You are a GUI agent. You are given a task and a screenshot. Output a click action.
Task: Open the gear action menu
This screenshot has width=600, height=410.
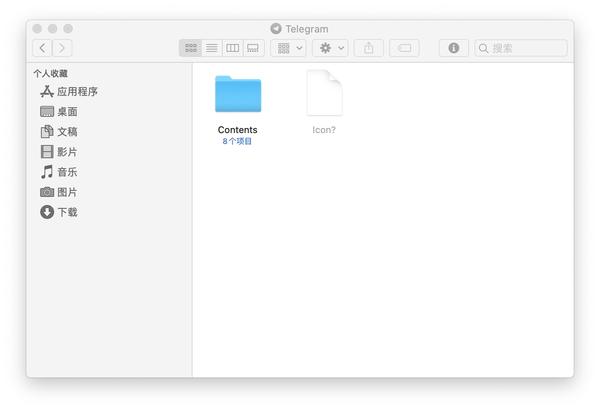point(330,48)
